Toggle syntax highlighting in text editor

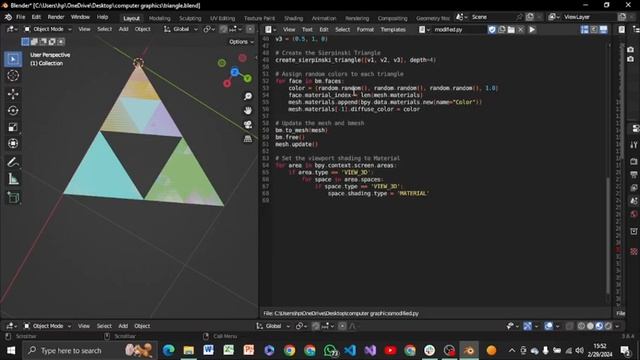tap(603, 29)
